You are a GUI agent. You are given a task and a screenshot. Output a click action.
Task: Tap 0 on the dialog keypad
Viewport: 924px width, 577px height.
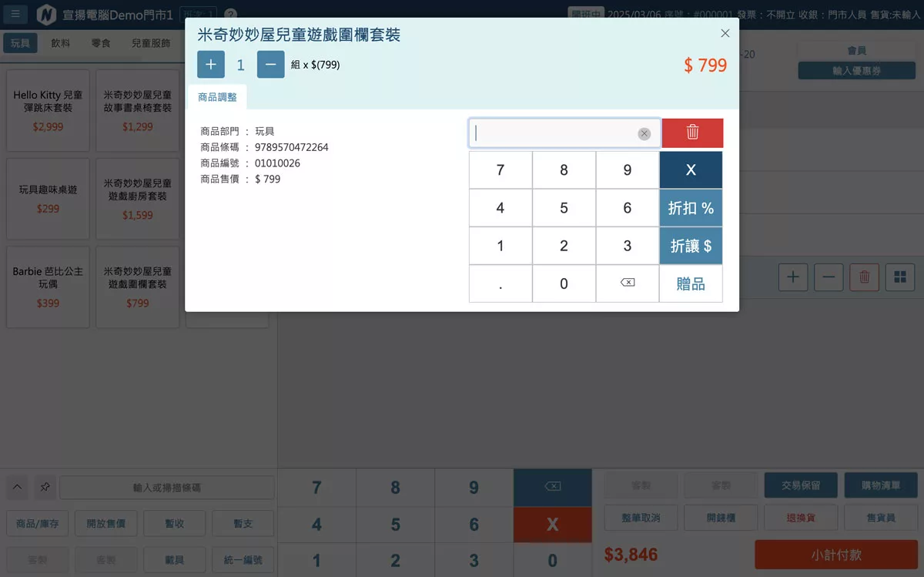(x=564, y=283)
